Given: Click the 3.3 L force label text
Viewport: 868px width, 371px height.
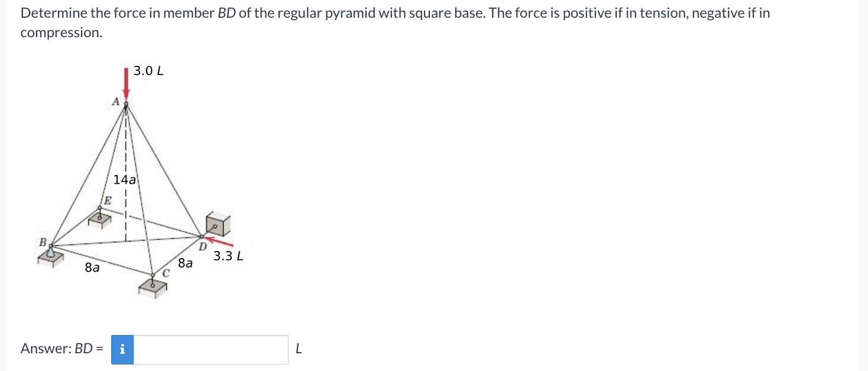Looking at the screenshot, I should pos(227,256).
